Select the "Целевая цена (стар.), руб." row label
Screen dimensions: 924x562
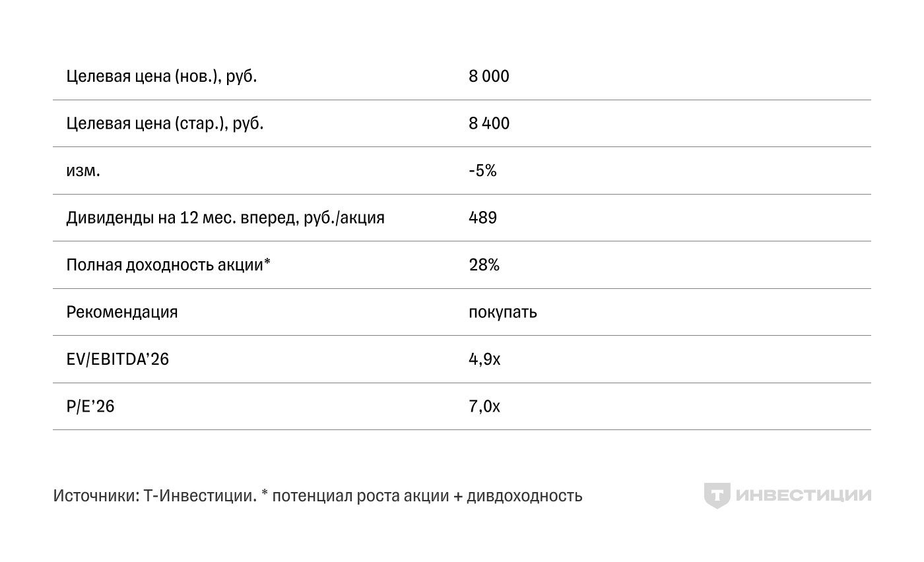point(164,123)
